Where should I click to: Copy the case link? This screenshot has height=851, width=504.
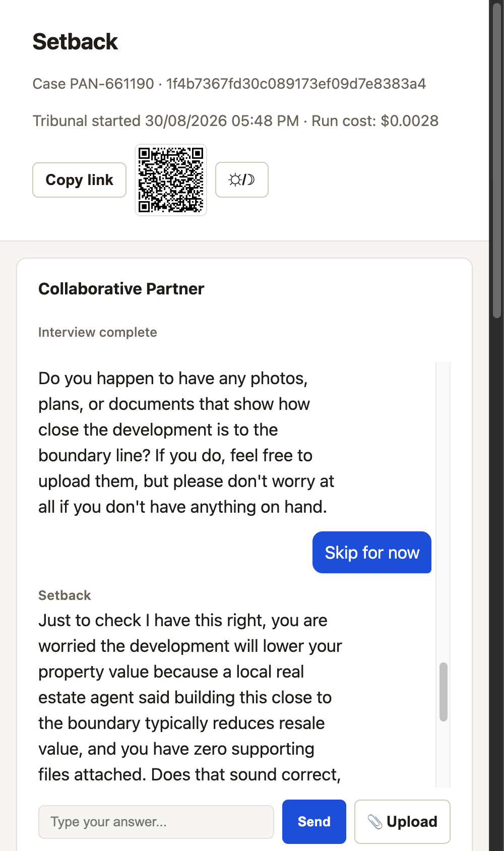point(79,180)
